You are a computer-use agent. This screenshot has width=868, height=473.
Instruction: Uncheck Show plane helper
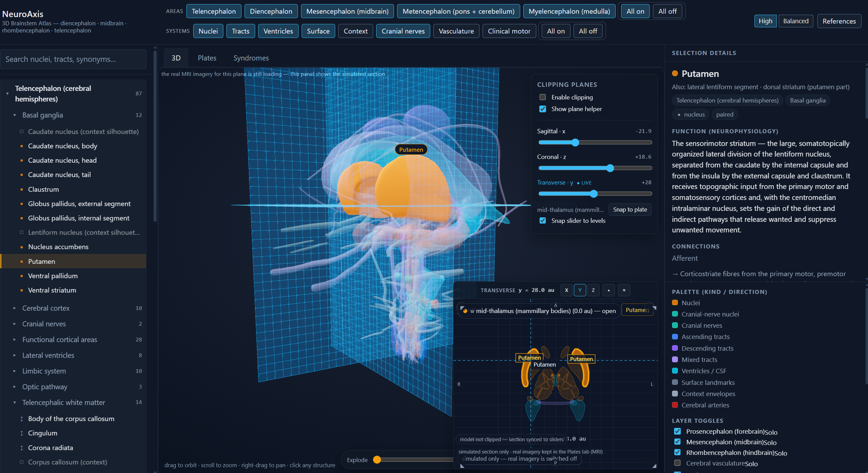[x=542, y=109]
